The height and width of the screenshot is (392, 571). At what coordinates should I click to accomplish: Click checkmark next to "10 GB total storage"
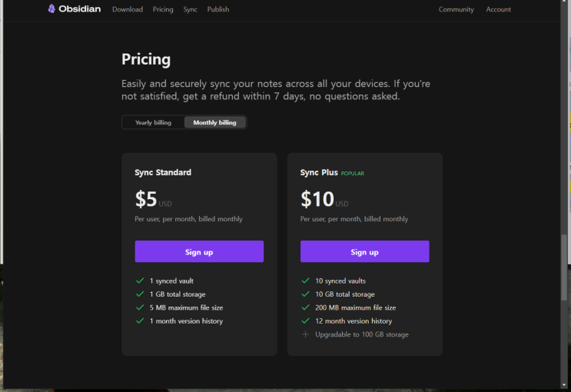(306, 294)
